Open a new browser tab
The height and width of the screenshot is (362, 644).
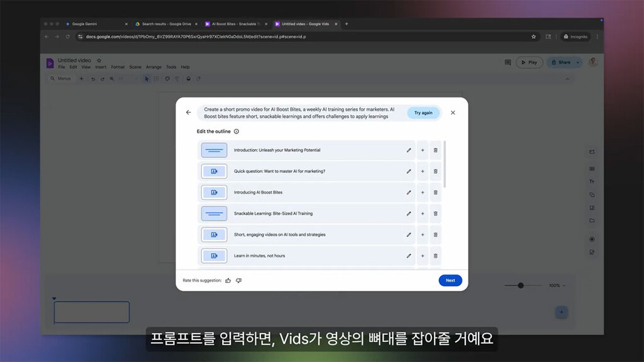pyautogui.click(x=347, y=24)
